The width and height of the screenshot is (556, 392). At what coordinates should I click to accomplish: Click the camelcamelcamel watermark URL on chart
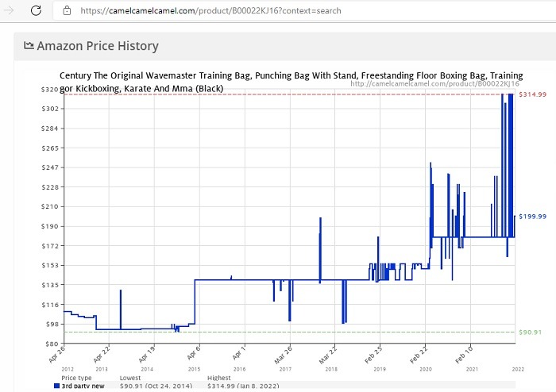pyautogui.click(x=434, y=83)
